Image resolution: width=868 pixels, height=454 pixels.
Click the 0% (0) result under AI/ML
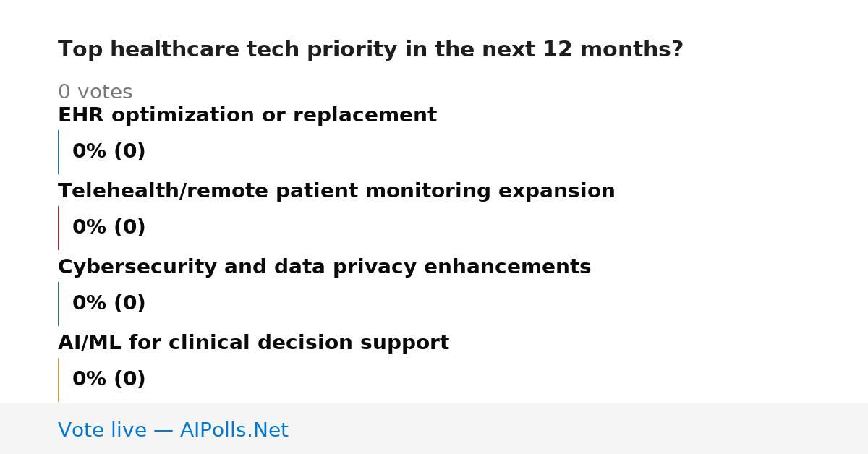109,380
